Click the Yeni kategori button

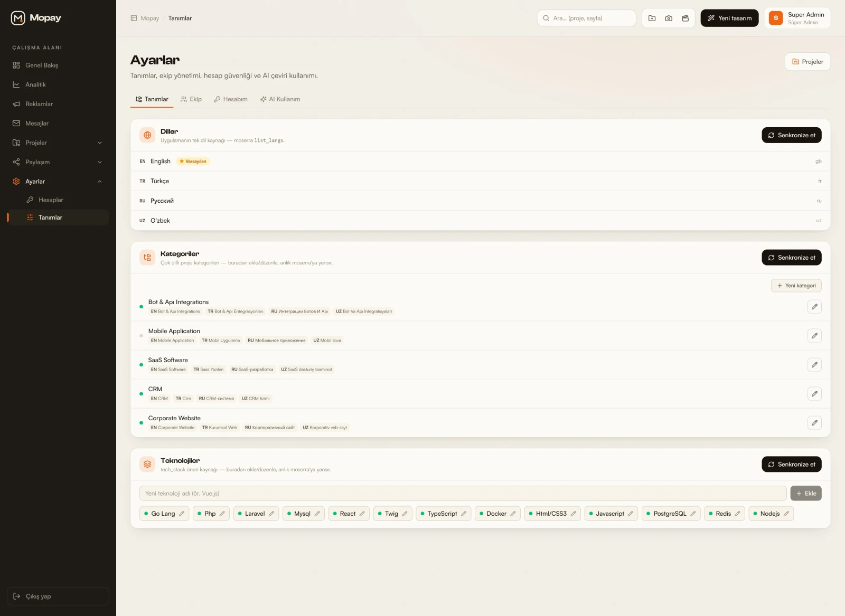(796, 286)
